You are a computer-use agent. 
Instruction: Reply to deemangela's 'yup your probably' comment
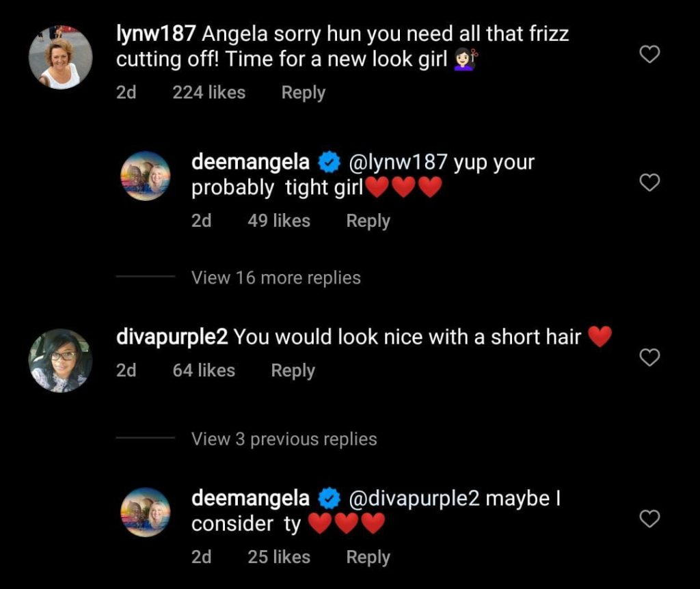pyautogui.click(x=368, y=221)
